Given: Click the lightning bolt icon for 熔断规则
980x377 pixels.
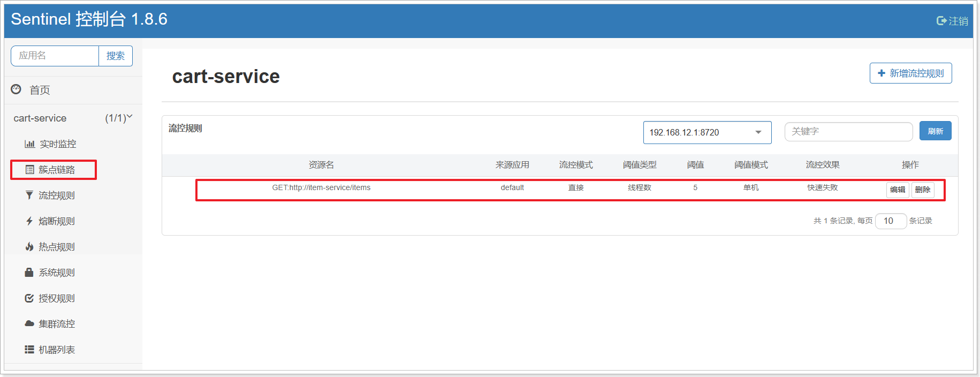Looking at the screenshot, I should (x=29, y=221).
